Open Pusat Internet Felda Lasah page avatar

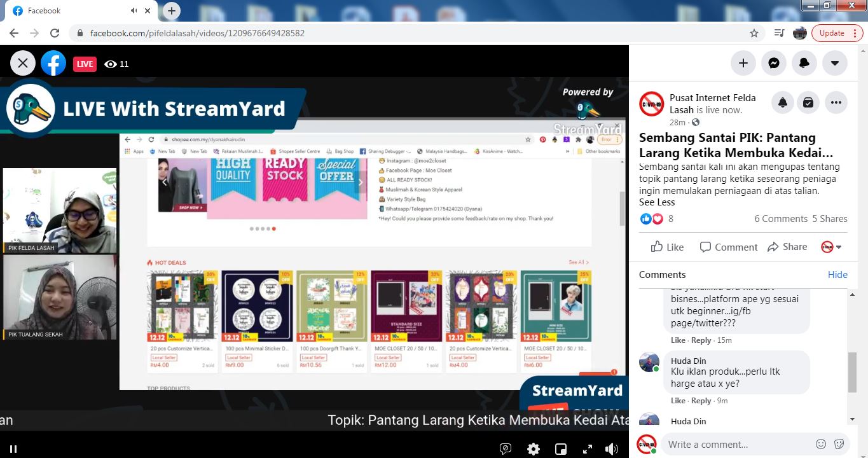(x=651, y=104)
